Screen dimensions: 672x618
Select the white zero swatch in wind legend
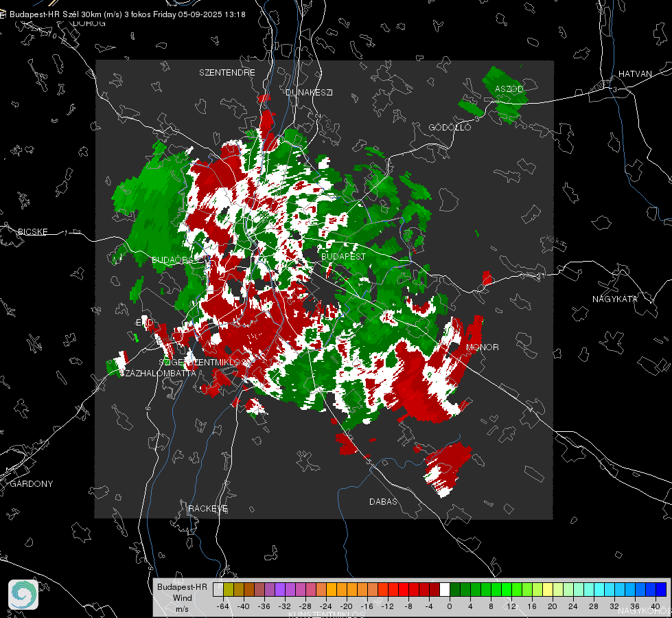pos(445,590)
